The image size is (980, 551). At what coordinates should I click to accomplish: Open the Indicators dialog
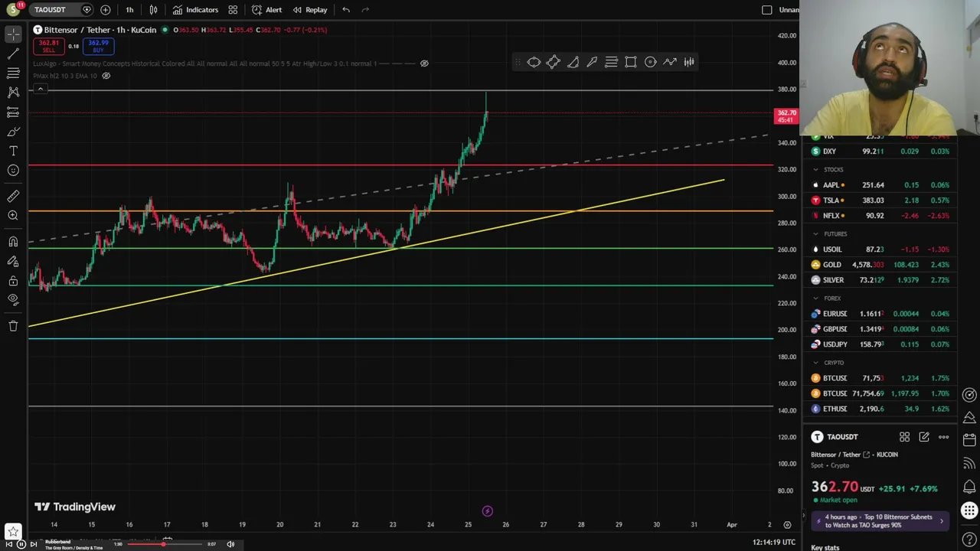195,10
